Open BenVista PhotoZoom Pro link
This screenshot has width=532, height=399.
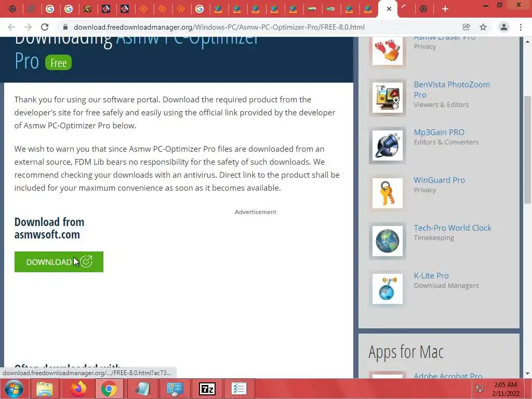tap(451, 89)
